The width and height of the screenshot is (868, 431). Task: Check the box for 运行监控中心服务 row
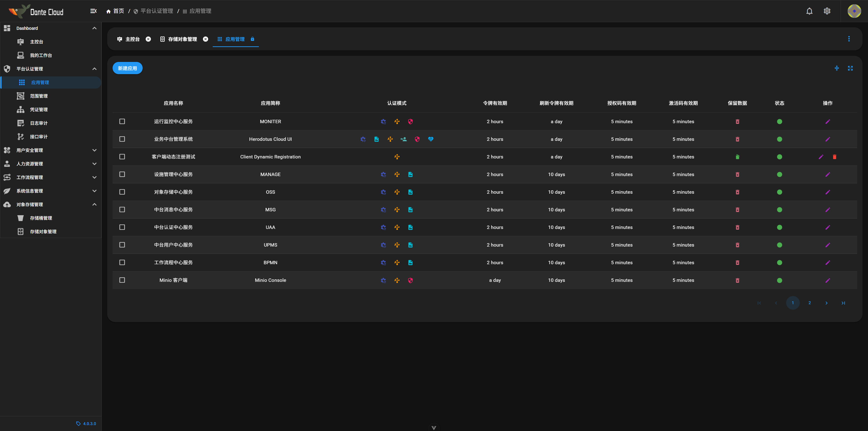(x=122, y=121)
